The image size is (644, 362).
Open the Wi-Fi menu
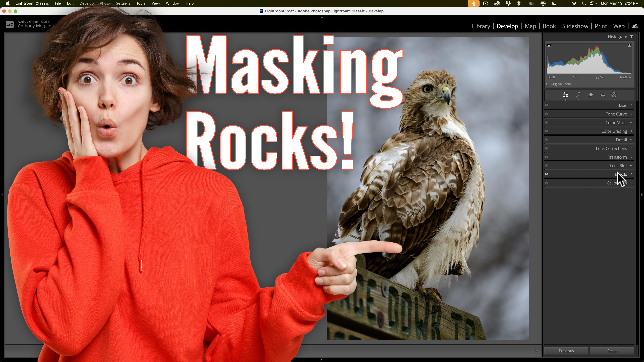(574, 3)
